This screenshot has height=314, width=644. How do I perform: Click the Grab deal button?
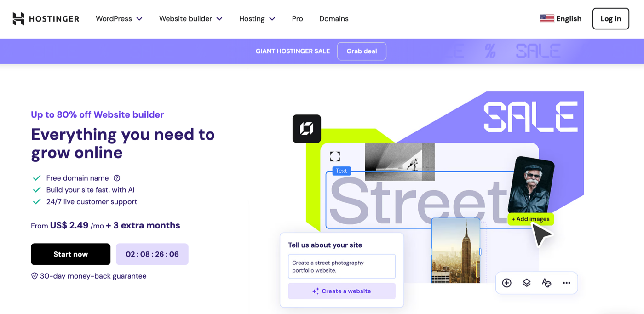point(362,51)
